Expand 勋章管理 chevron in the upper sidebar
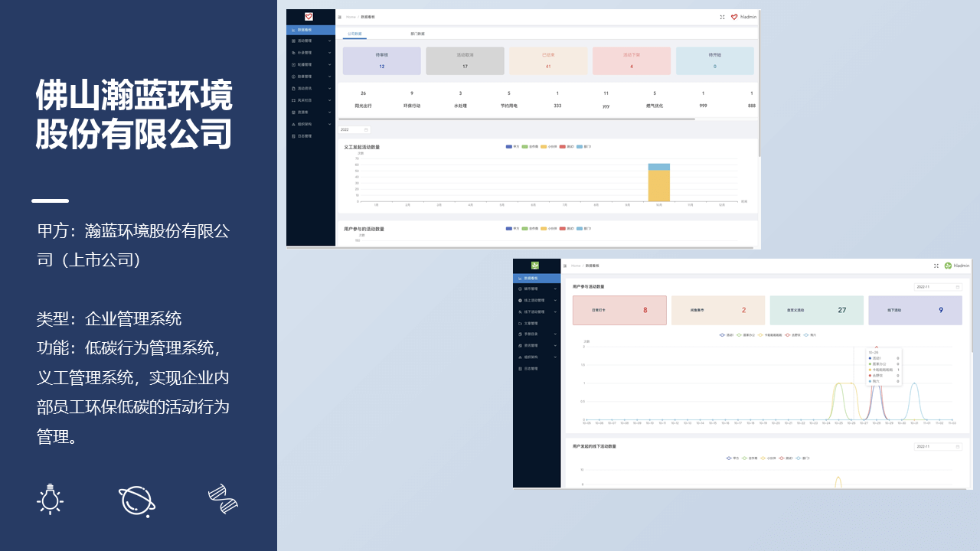Viewport: 980px width, 551px height. click(329, 77)
